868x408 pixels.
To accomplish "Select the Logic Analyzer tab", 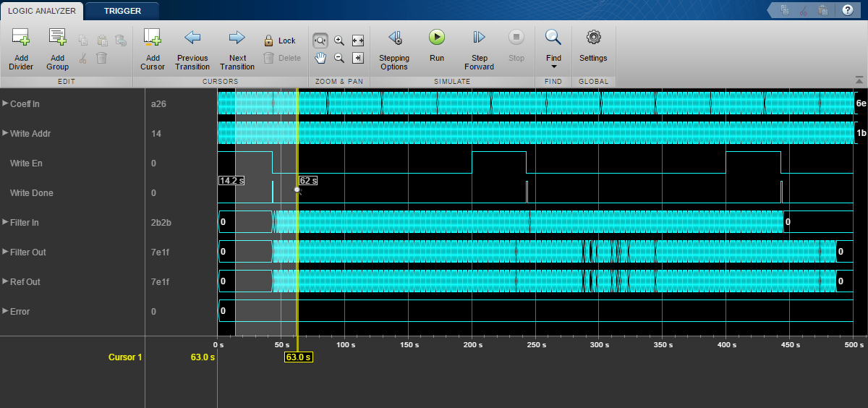I will [x=43, y=11].
